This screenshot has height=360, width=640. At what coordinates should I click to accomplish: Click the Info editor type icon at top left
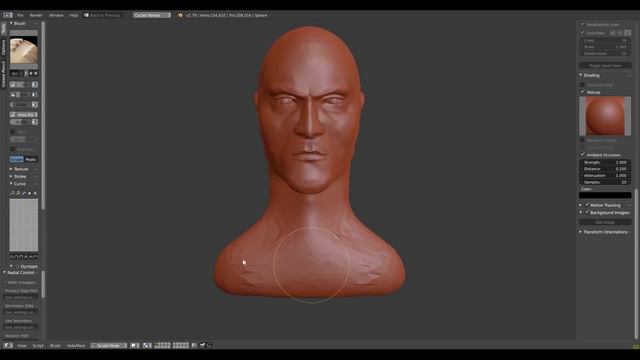coord(8,15)
